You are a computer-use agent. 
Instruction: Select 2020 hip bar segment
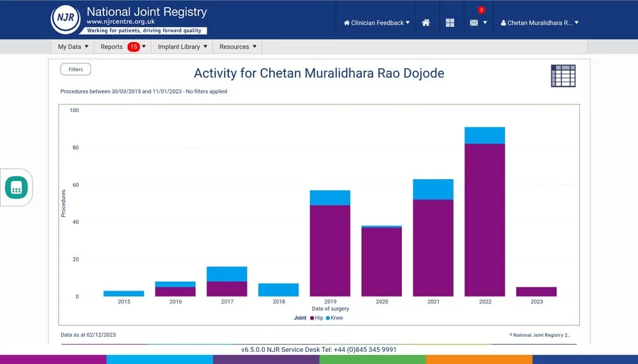382,262
